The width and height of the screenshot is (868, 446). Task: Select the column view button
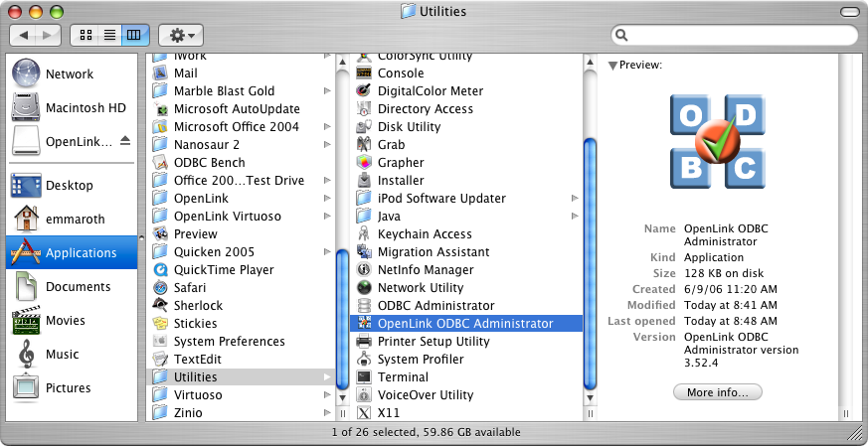coord(134,36)
